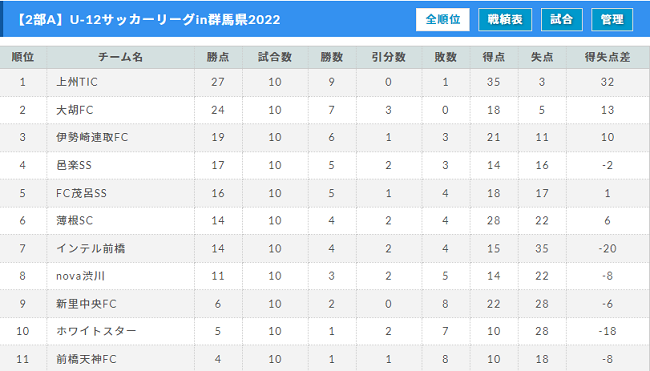Select the 薄根SC team name
The image size is (650, 371).
point(75,221)
